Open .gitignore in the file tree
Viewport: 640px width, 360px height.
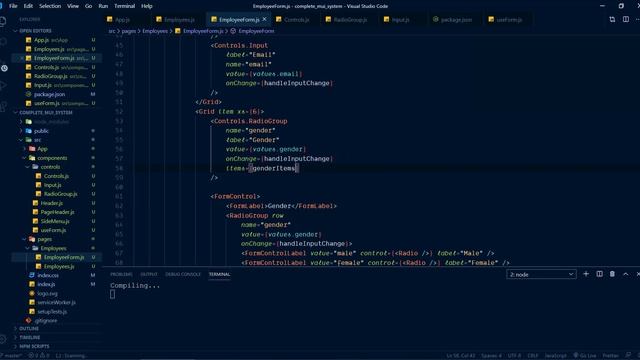click(x=45, y=320)
